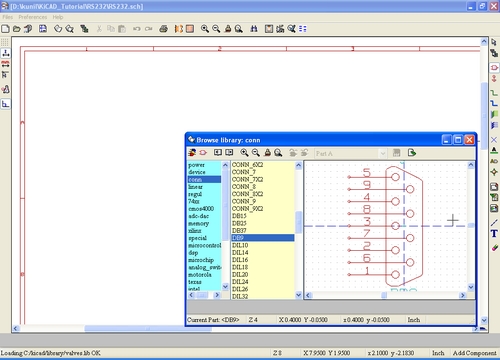Open the Part A dropdown in library browser
The image size is (500, 360).
(351, 153)
